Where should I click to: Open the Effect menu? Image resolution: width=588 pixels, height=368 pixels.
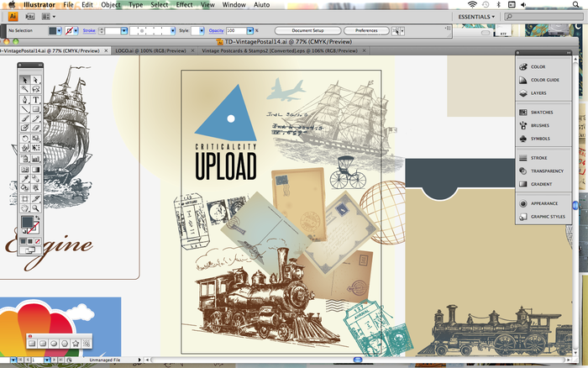tap(184, 5)
